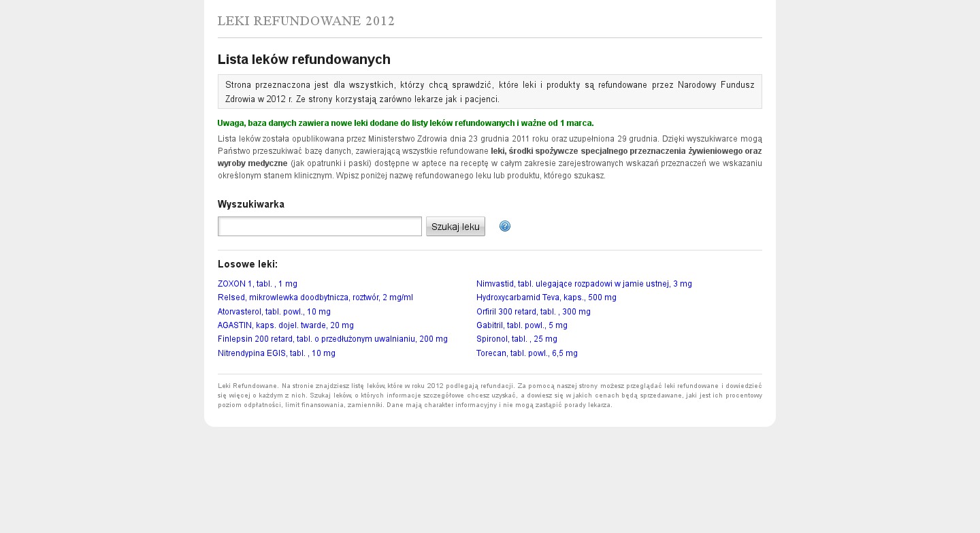Open Hydroxycarbamid Teva 500 mg link

[546, 297]
